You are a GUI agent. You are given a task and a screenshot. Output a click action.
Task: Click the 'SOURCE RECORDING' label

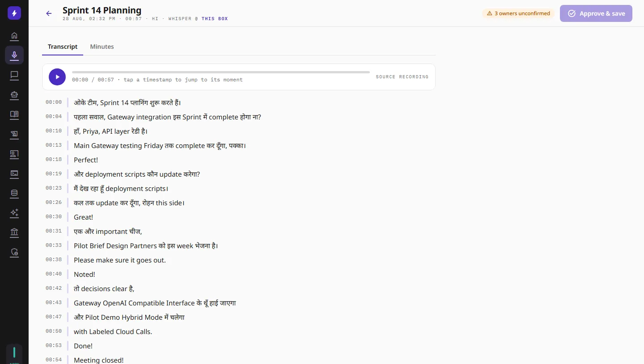[402, 77]
